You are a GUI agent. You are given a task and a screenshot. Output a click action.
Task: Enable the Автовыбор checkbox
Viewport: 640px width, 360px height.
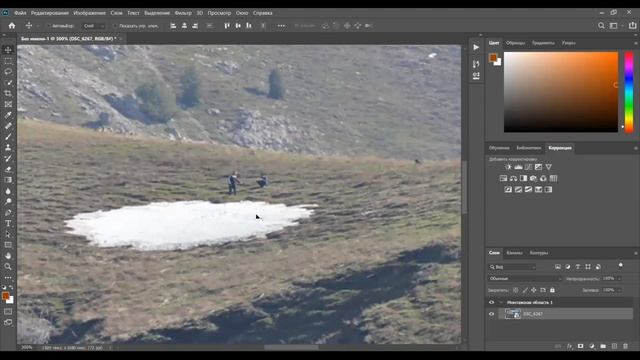tap(49, 26)
